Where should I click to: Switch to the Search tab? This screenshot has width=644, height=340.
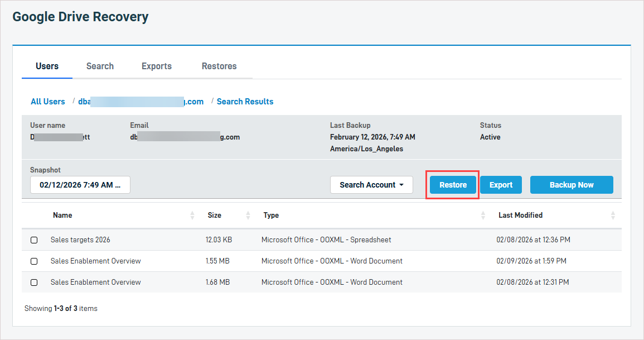click(x=100, y=66)
